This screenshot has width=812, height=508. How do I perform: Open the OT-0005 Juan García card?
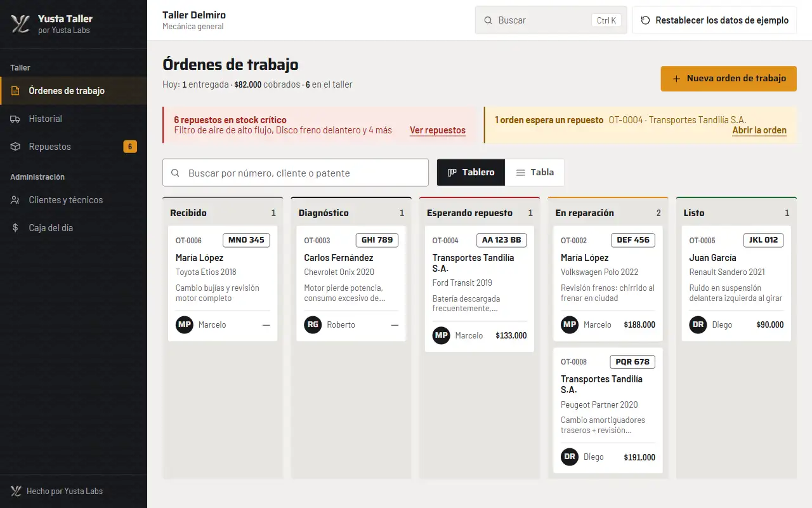pos(737,283)
